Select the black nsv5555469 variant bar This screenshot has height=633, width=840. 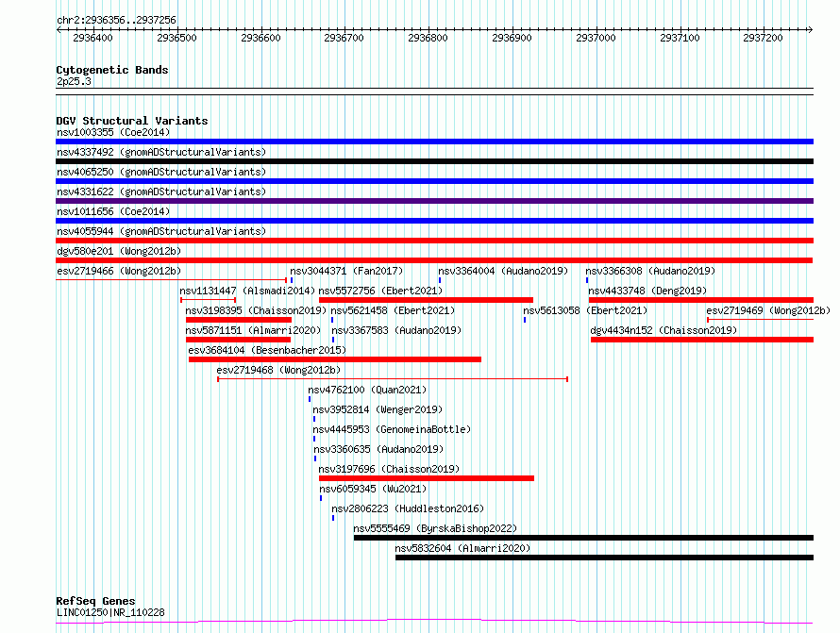(584, 538)
